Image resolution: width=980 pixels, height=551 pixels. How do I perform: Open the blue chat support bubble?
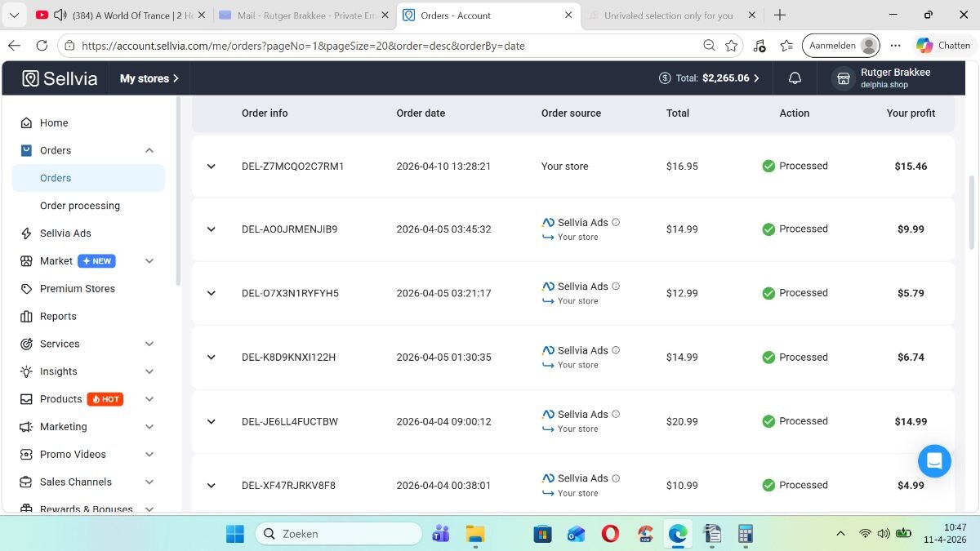[934, 461]
